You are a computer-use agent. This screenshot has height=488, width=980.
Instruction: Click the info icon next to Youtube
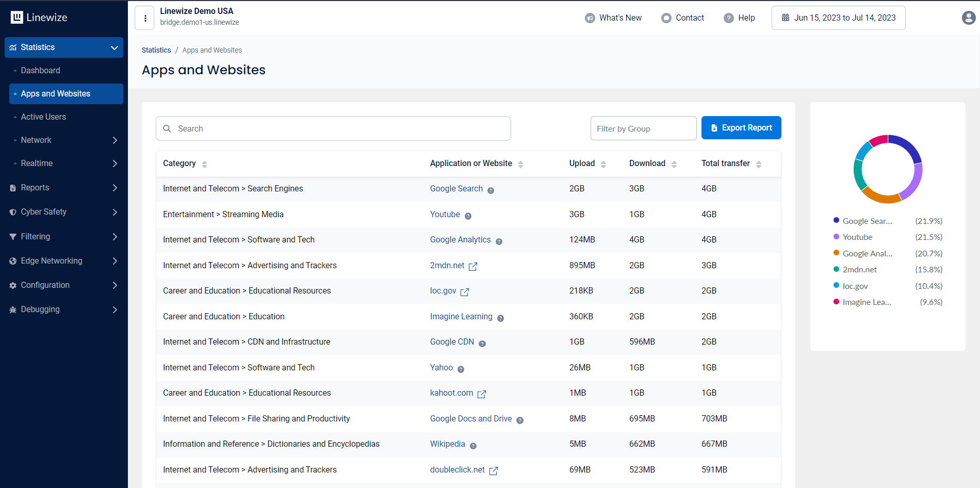point(468,216)
